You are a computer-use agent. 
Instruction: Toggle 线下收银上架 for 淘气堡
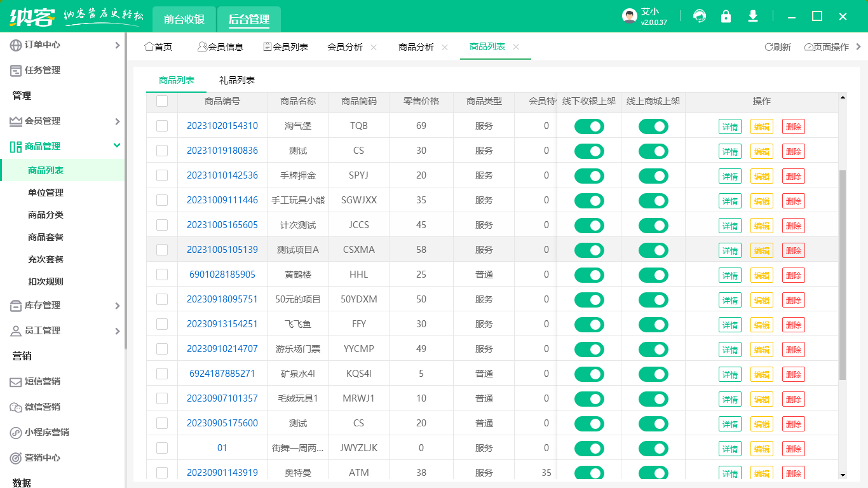pos(589,126)
